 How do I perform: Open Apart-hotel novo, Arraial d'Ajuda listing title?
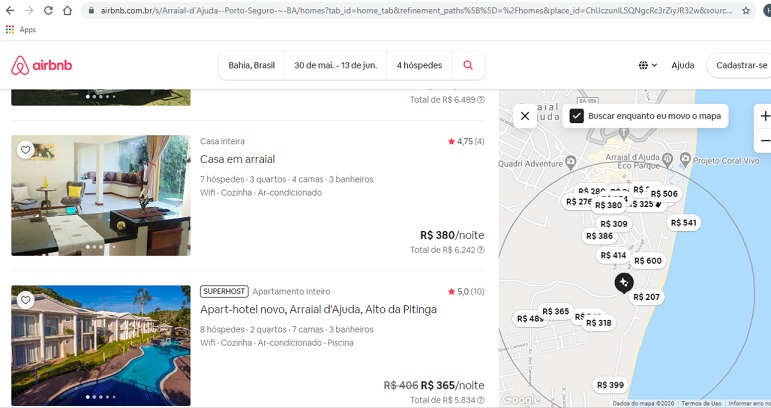point(318,310)
